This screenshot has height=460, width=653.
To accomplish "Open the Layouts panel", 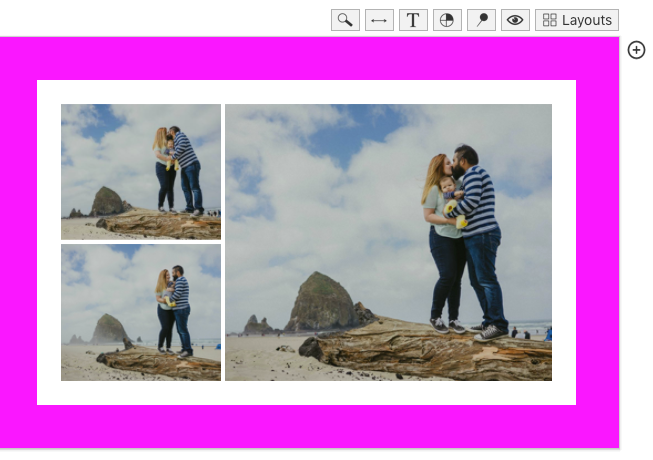I will coord(577,20).
